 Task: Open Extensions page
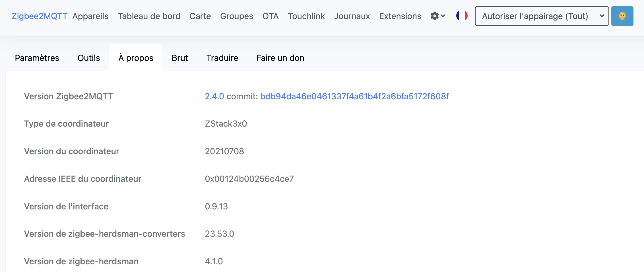400,16
